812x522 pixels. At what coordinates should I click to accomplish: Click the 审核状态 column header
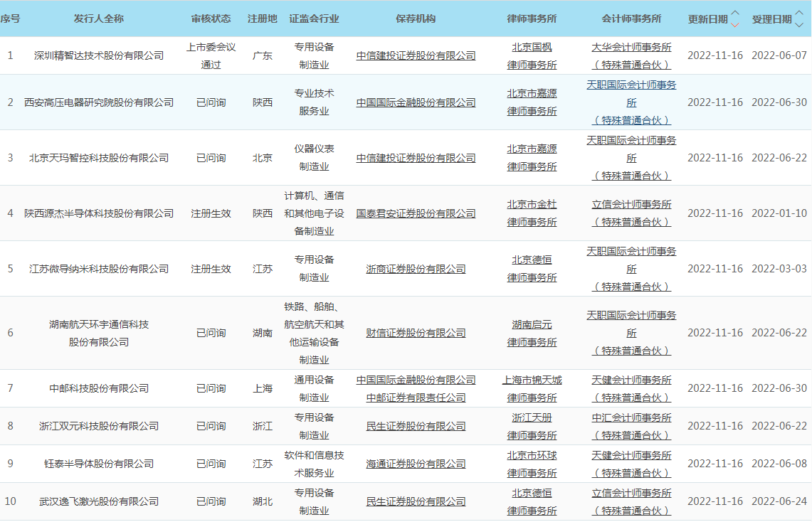coord(211,18)
